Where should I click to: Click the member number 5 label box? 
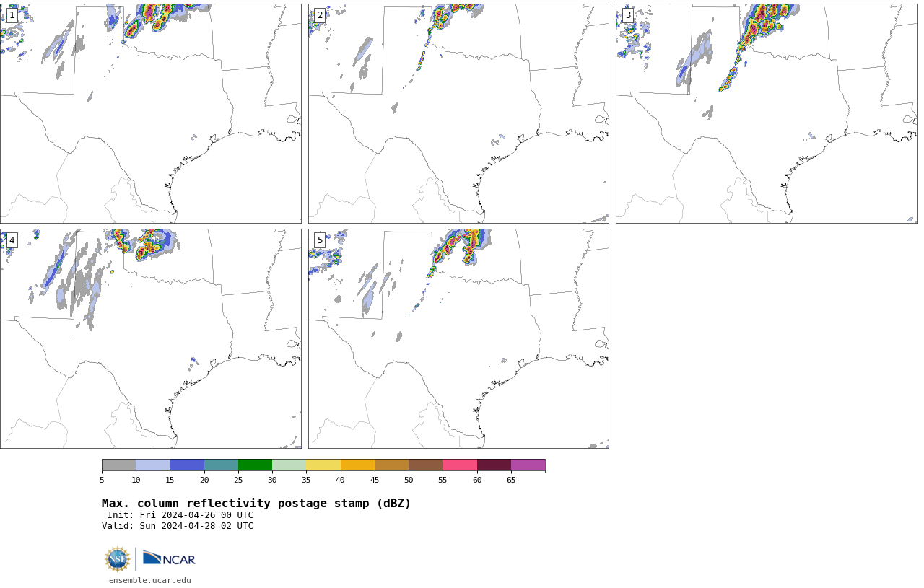[x=320, y=240]
